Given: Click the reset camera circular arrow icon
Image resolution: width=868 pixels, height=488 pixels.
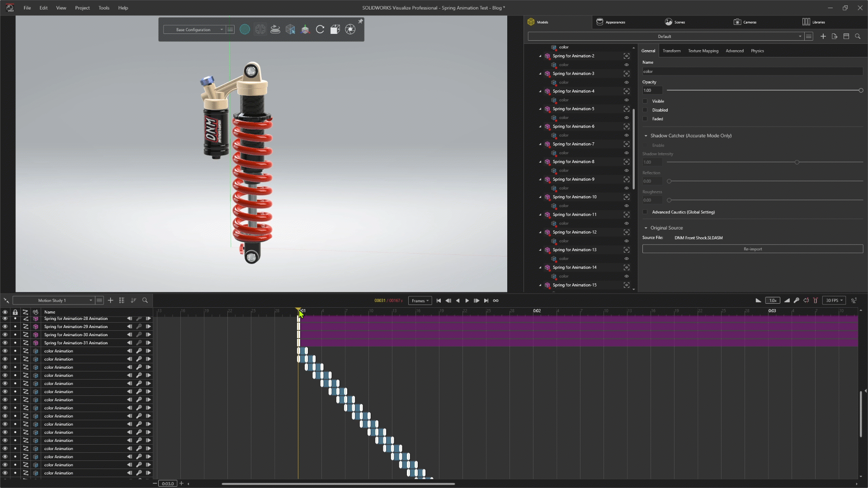Looking at the screenshot, I should point(320,29).
